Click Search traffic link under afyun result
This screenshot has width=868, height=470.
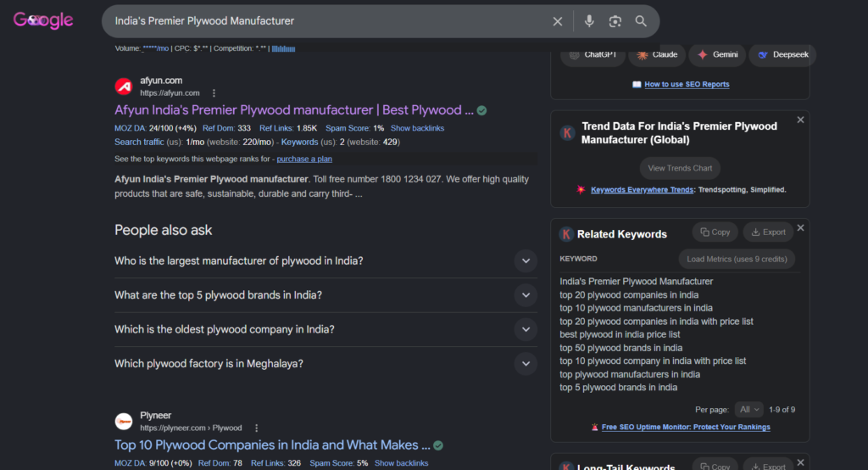coord(139,142)
